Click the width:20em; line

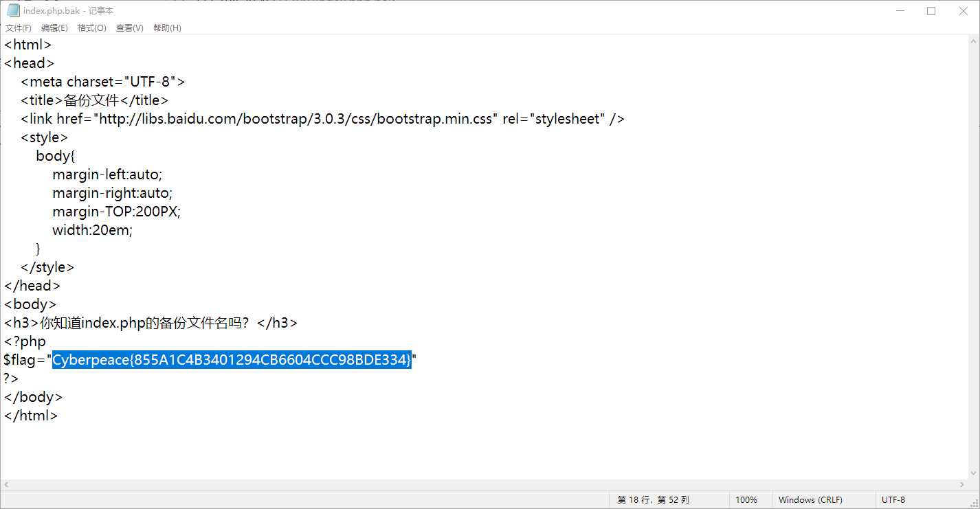(92, 230)
